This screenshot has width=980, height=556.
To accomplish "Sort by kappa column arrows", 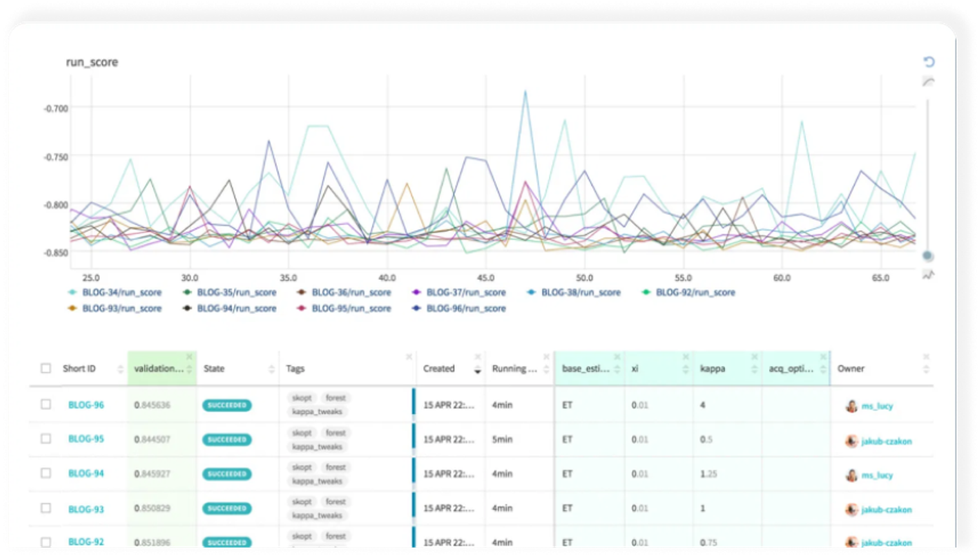I will (x=754, y=369).
